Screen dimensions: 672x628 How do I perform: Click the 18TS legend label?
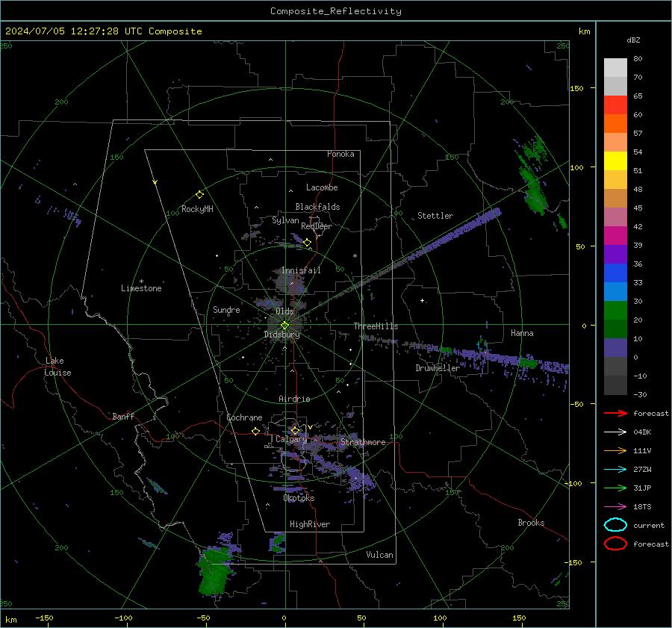tap(642, 507)
